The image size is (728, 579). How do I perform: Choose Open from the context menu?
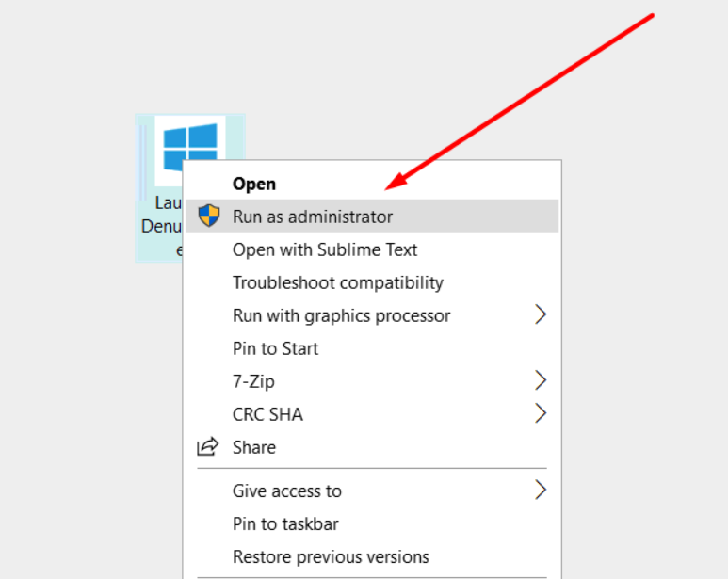point(254,184)
